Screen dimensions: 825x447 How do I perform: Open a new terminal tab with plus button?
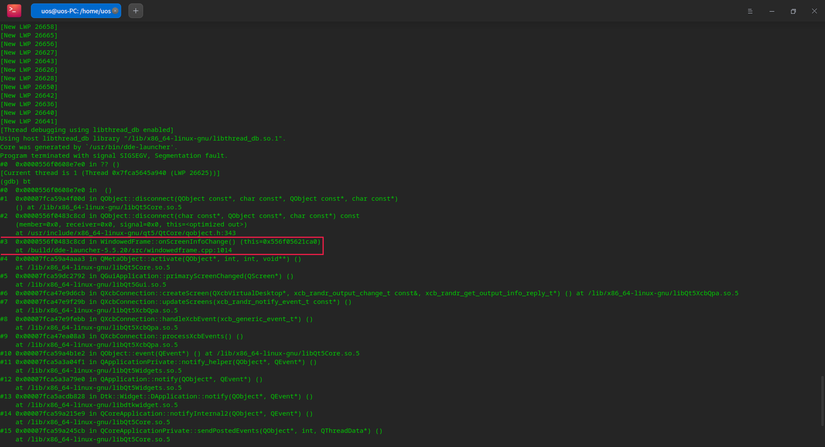[136, 10]
